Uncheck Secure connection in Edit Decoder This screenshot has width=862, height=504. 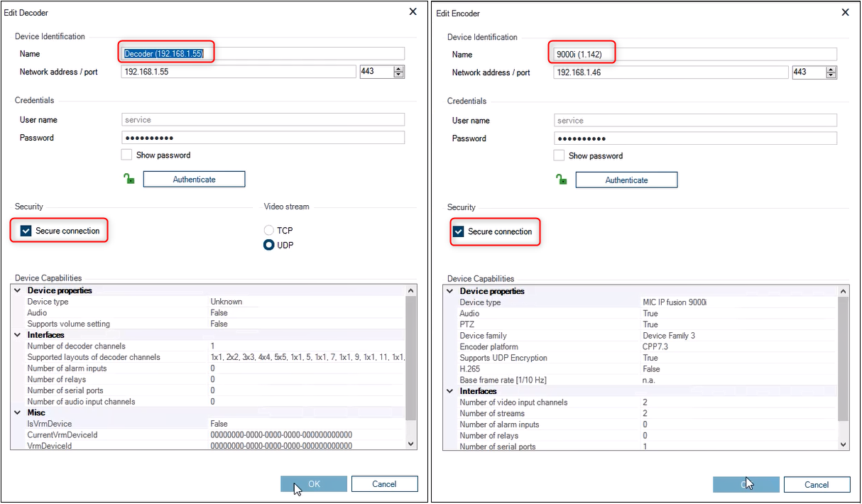(x=26, y=231)
